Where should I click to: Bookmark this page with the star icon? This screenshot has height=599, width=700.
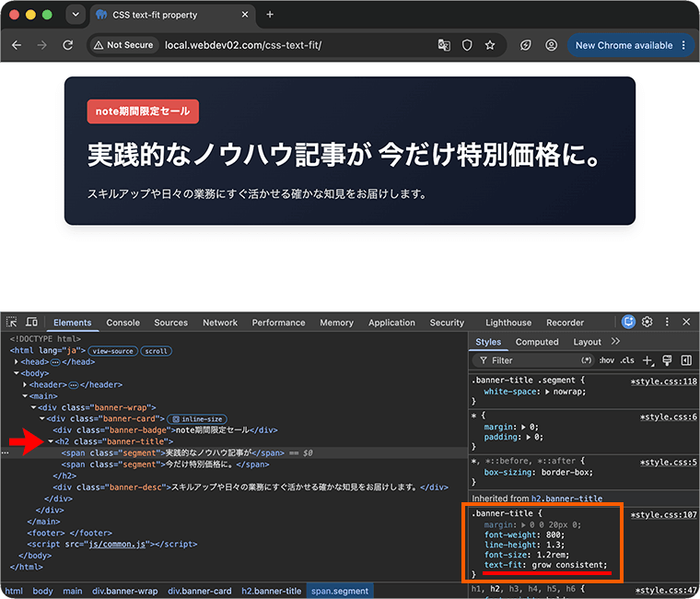pyautogui.click(x=490, y=45)
